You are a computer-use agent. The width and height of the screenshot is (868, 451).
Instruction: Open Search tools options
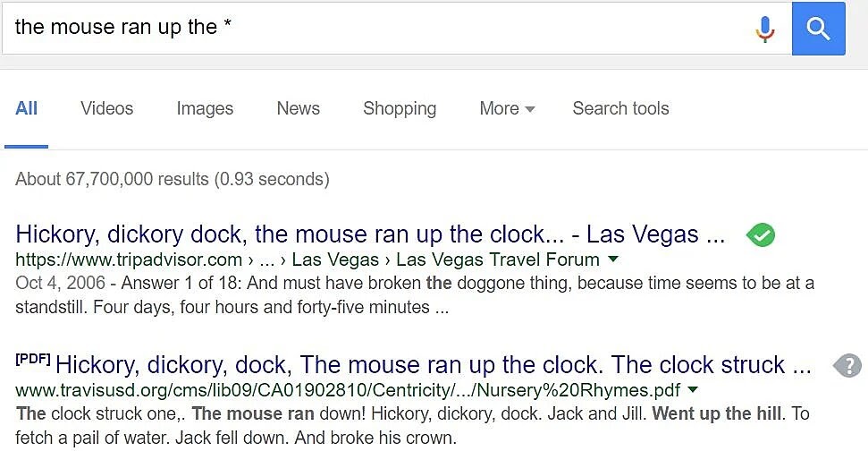pyautogui.click(x=620, y=108)
